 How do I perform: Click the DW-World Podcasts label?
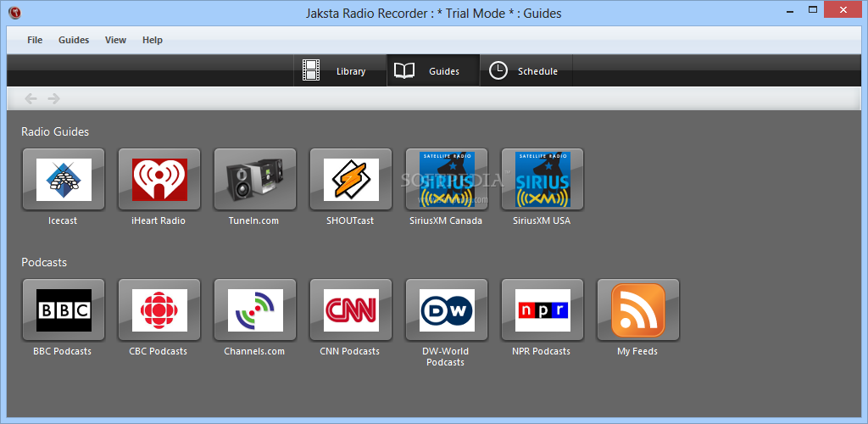click(445, 356)
